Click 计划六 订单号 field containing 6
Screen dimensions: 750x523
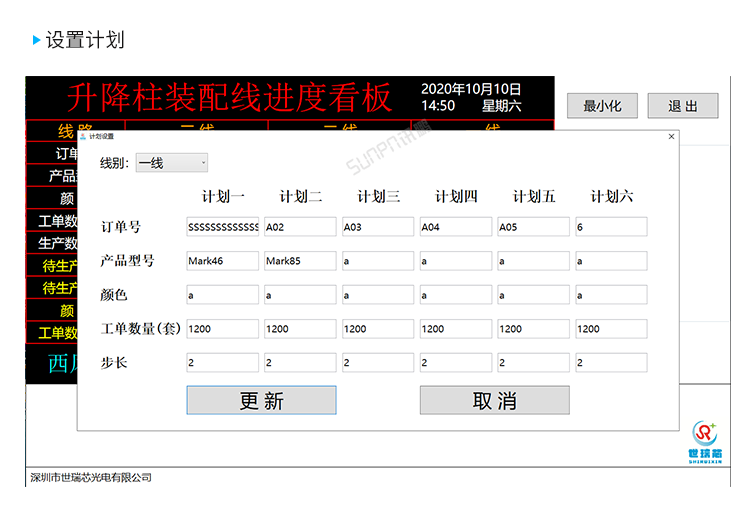click(611, 227)
